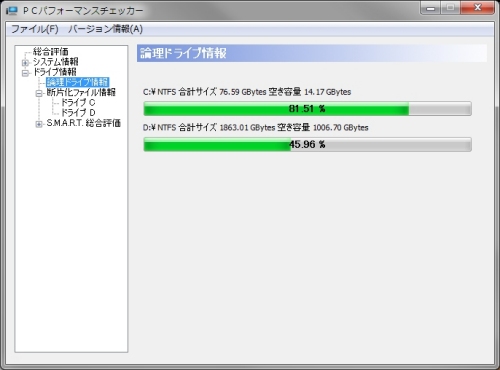This screenshot has width=500, height=370.
Task: Select 総合評価 in the tree
Action: (x=51, y=52)
